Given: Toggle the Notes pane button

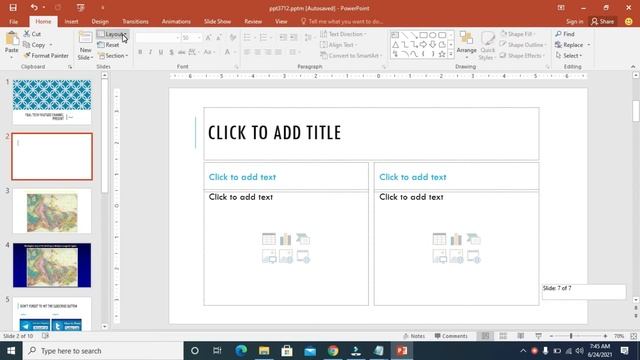Looking at the screenshot, I should [x=414, y=336].
